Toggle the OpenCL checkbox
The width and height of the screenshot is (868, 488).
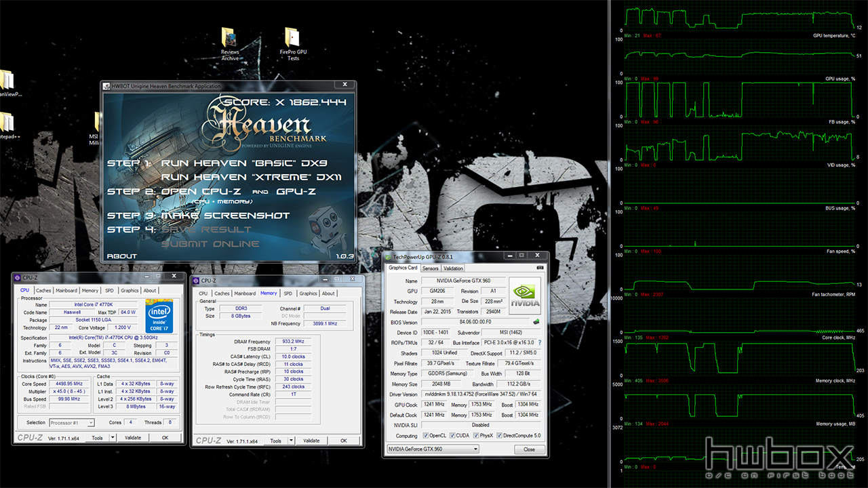coord(425,436)
